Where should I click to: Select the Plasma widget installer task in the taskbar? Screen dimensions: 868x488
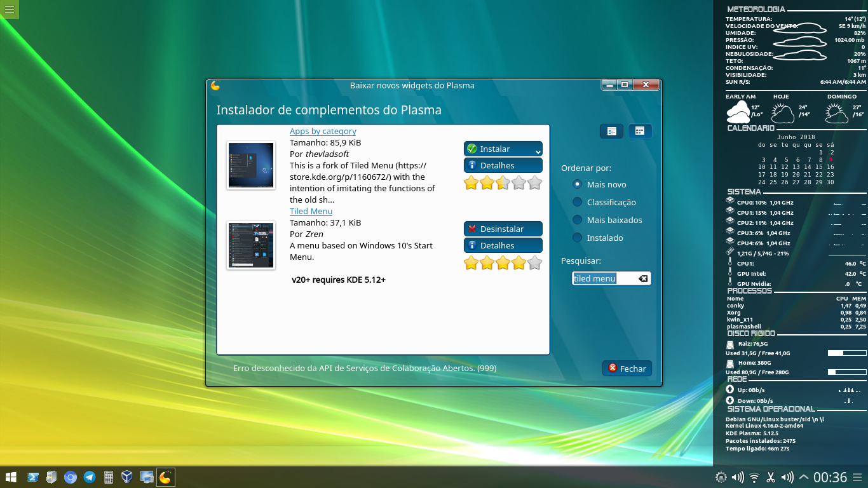coord(165,477)
